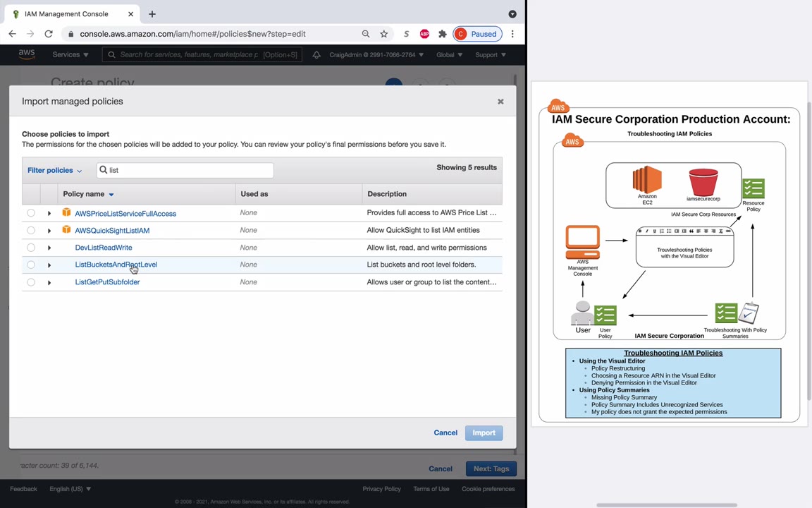Click the Amazon EC2 icon in diagram

tap(647, 179)
